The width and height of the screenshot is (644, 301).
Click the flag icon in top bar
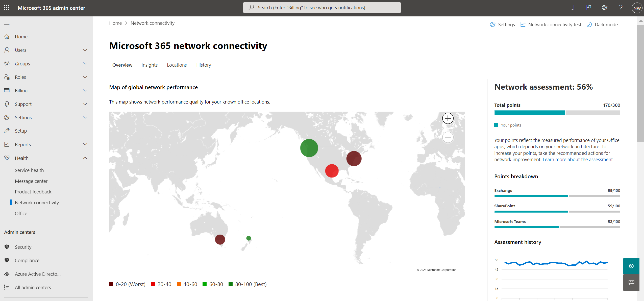pyautogui.click(x=588, y=8)
